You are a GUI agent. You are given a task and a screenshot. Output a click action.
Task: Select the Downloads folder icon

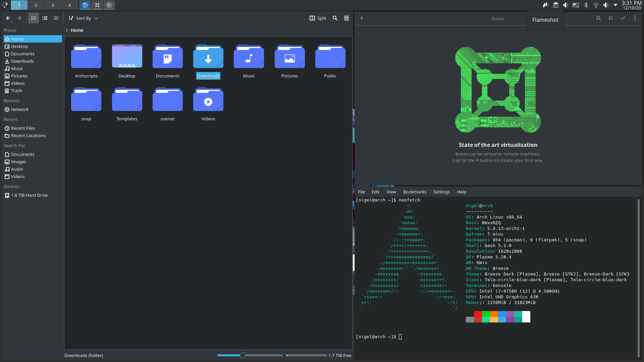tap(208, 56)
